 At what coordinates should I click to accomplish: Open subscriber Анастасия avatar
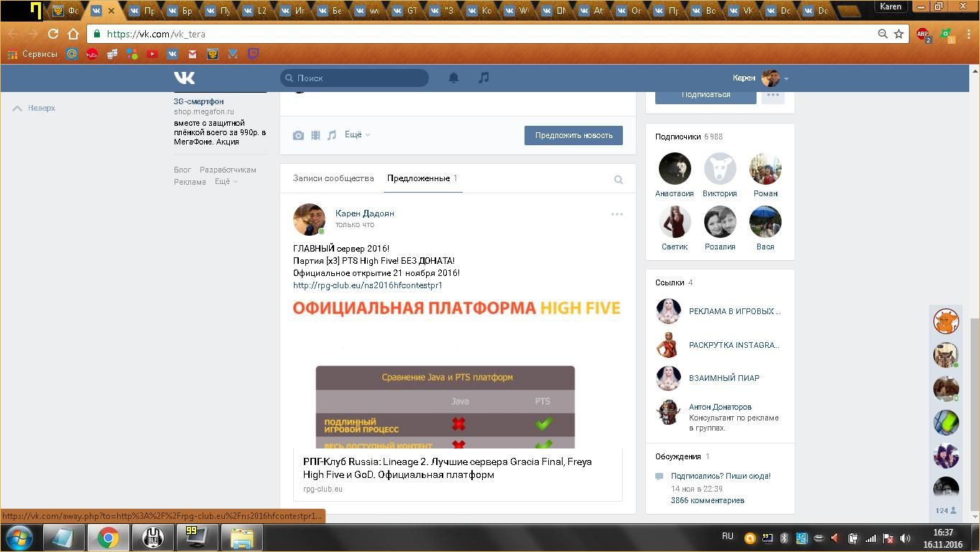pyautogui.click(x=675, y=169)
